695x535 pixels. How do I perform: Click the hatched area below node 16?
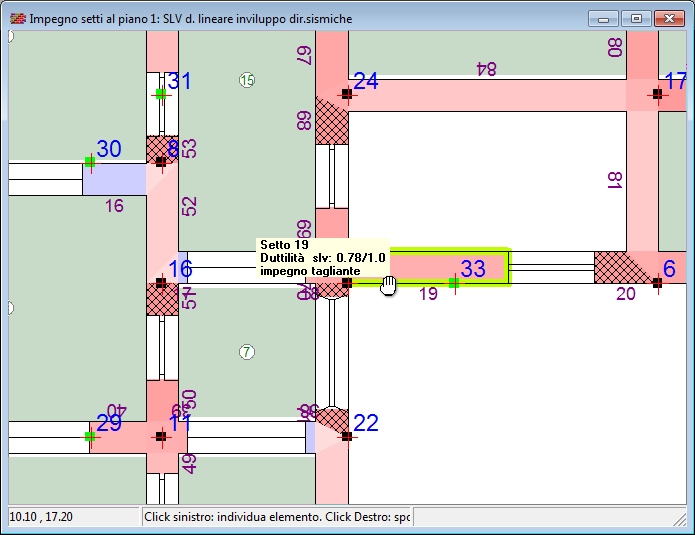point(163,300)
